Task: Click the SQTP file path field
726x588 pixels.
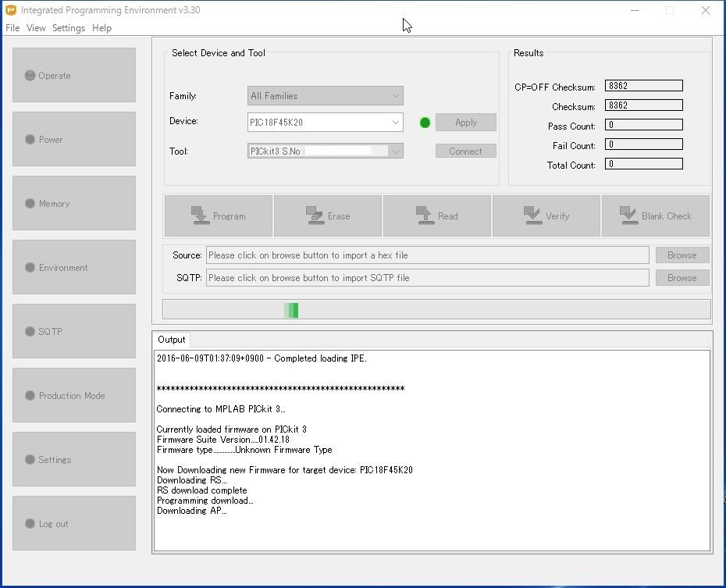Action: point(427,278)
